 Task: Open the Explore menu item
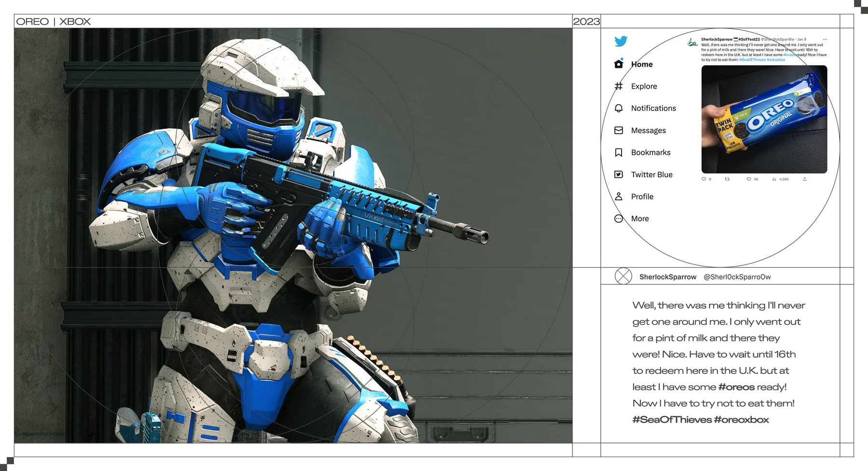coord(644,86)
